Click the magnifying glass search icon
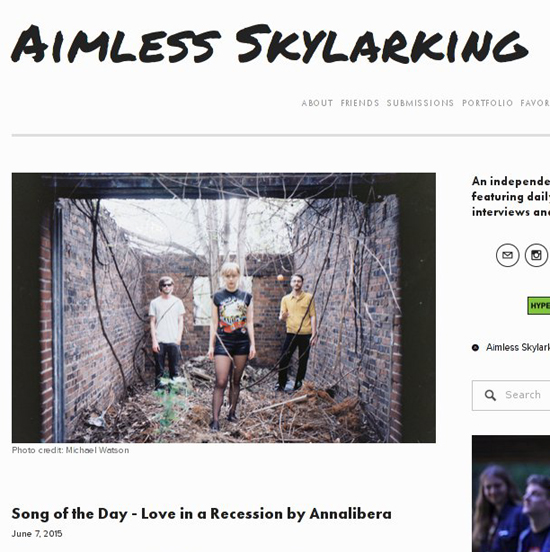This screenshot has height=552, width=550. (490, 395)
